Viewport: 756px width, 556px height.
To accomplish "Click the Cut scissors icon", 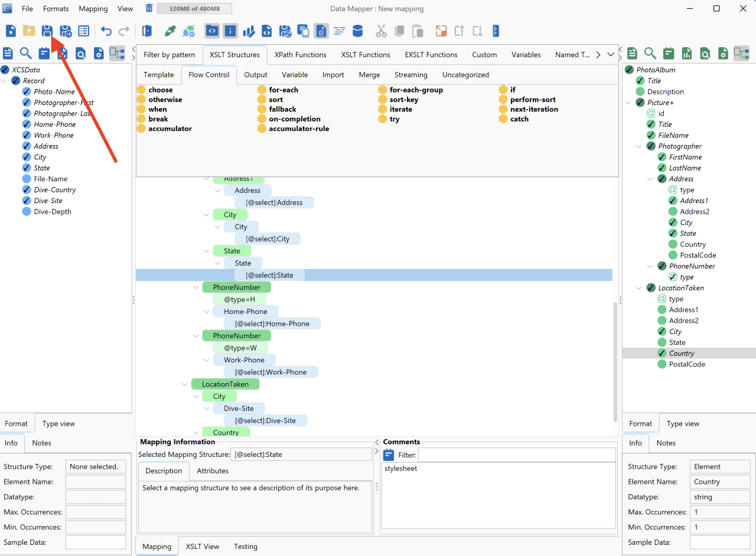I will coord(381,31).
